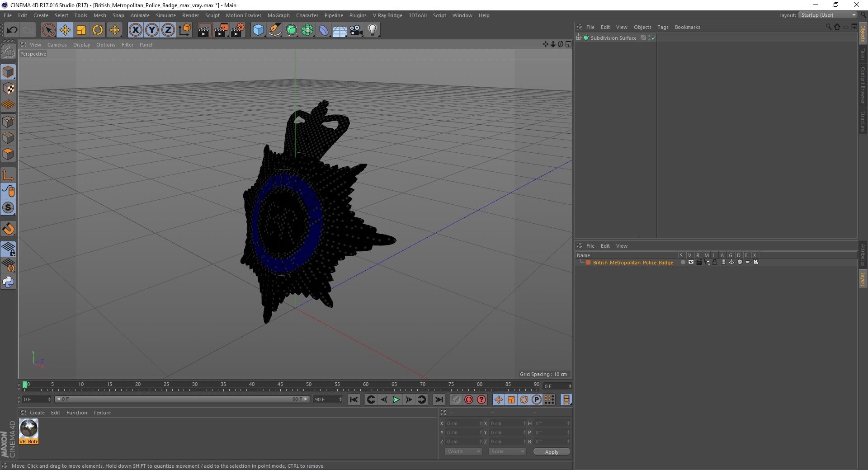Image resolution: width=868 pixels, height=470 pixels.
Task: Click the Record Active Objects button
Action: [x=456, y=399]
